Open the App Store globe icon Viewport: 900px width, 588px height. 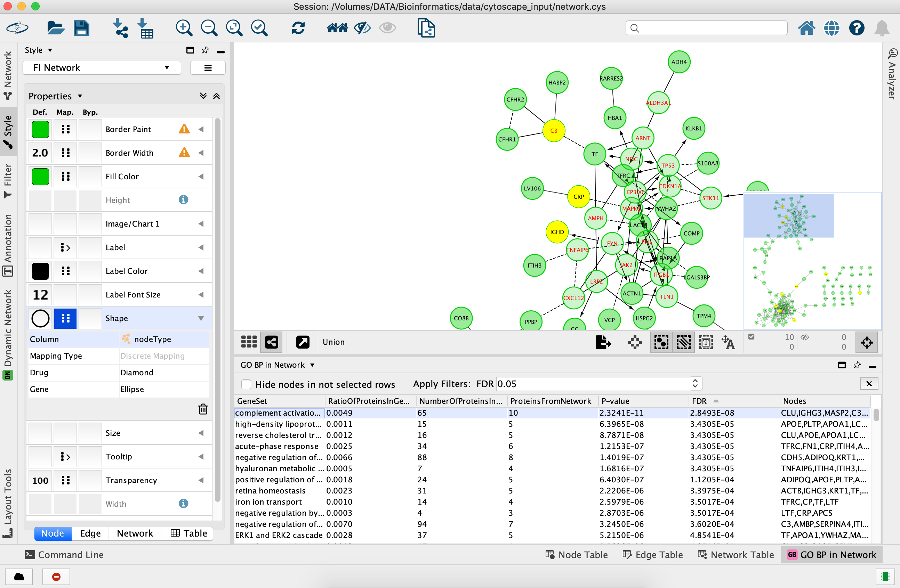(x=831, y=28)
